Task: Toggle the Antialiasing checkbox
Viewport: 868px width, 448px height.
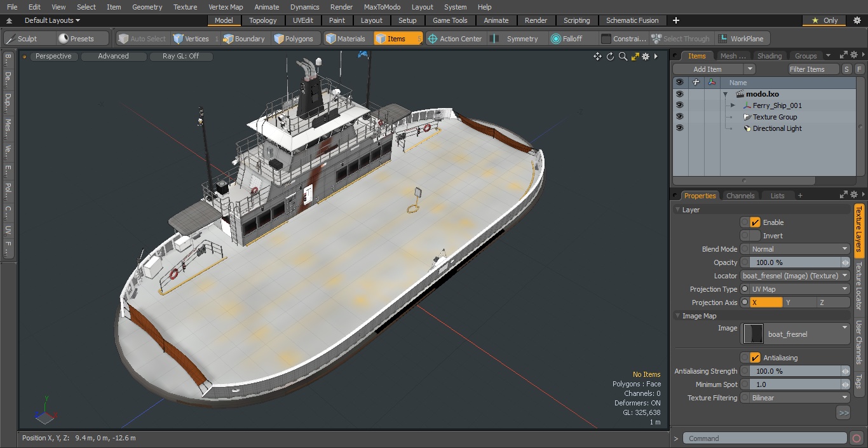Action: click(x=755, y=358)
